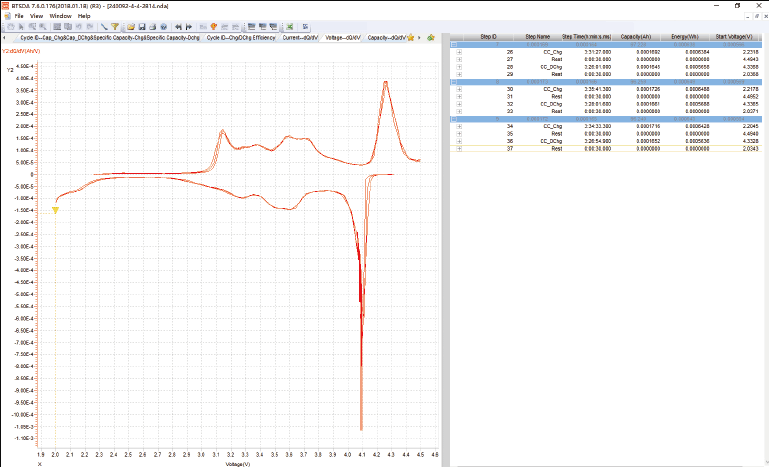The image size is (769, 467).
Task: Click the Capacity(Ah) column header
Action: [636, 37]
